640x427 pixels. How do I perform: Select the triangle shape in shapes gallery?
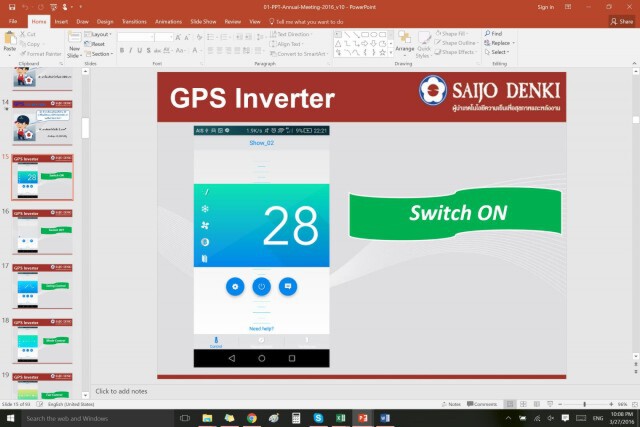tap(338, 44)
